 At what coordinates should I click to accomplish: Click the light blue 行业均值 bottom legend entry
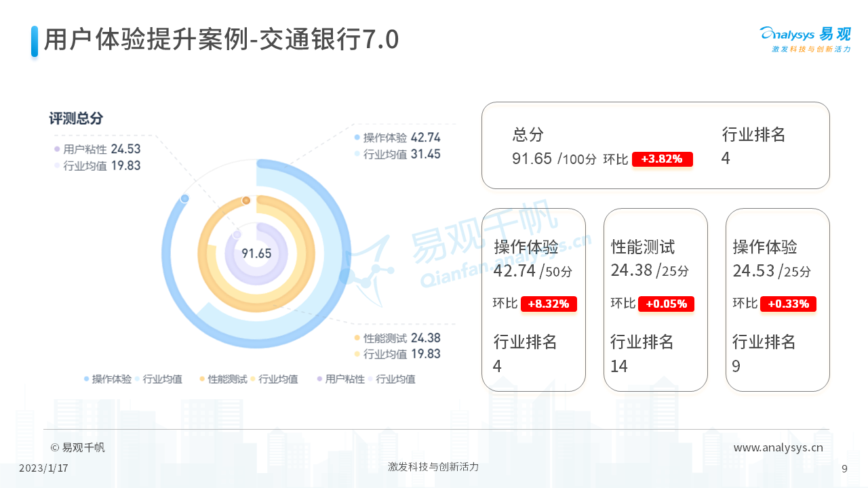click(159, 379)
